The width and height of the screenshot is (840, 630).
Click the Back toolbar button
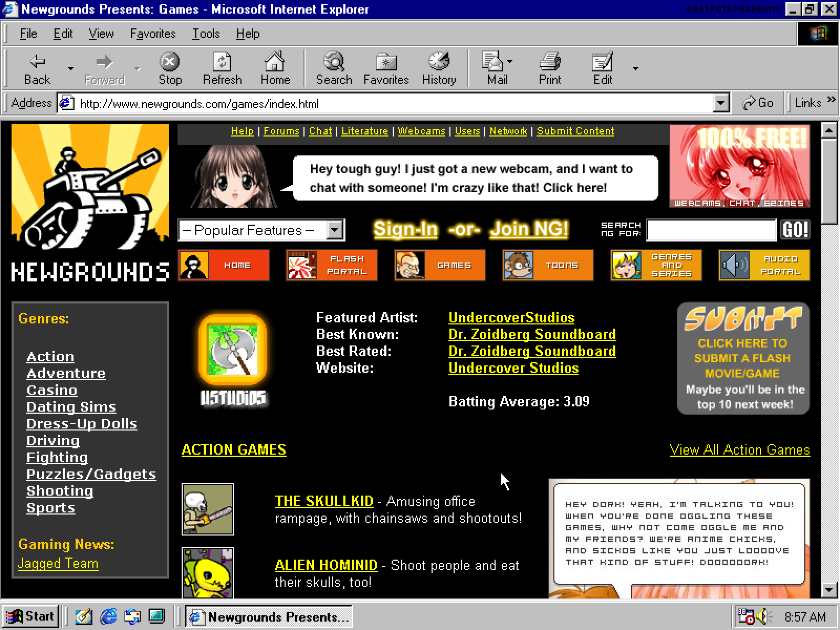click(37, 69)
